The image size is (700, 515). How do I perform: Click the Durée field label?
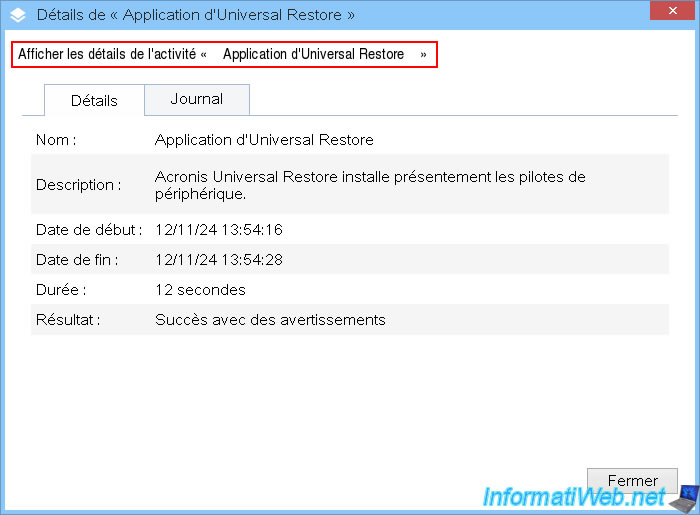pos(61,290)
